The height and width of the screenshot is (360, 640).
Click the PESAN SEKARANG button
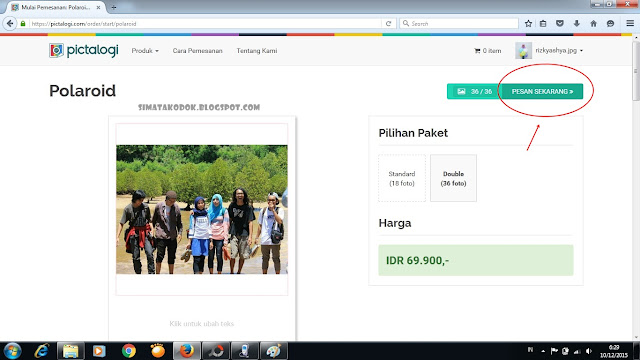coord(542,91)
